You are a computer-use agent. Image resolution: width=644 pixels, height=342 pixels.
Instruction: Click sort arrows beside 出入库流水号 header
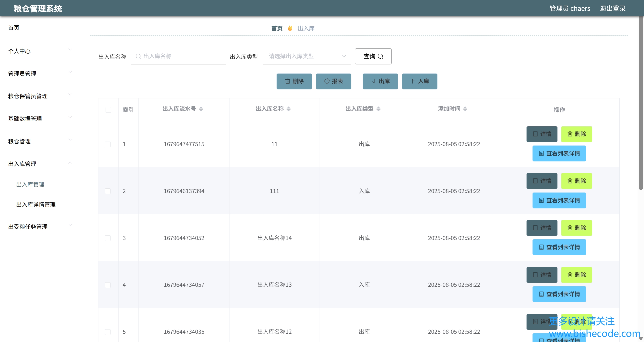[x=201, y=109]
